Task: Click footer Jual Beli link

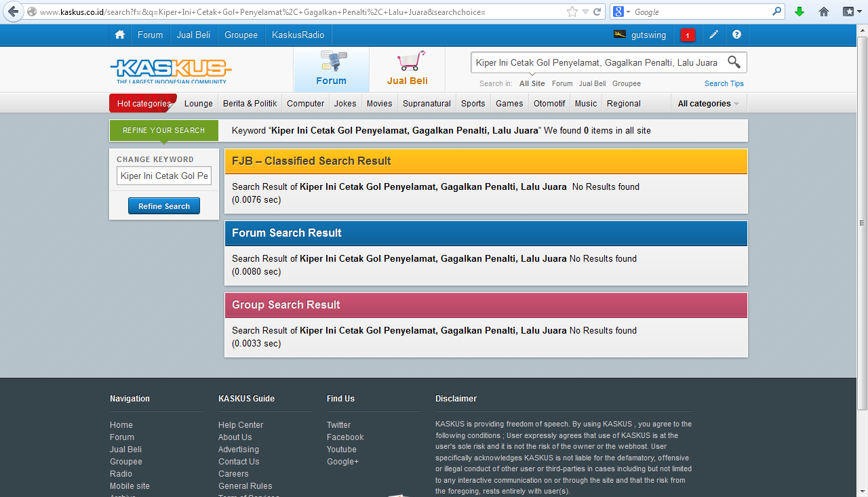Action: (x=126, y=450)
